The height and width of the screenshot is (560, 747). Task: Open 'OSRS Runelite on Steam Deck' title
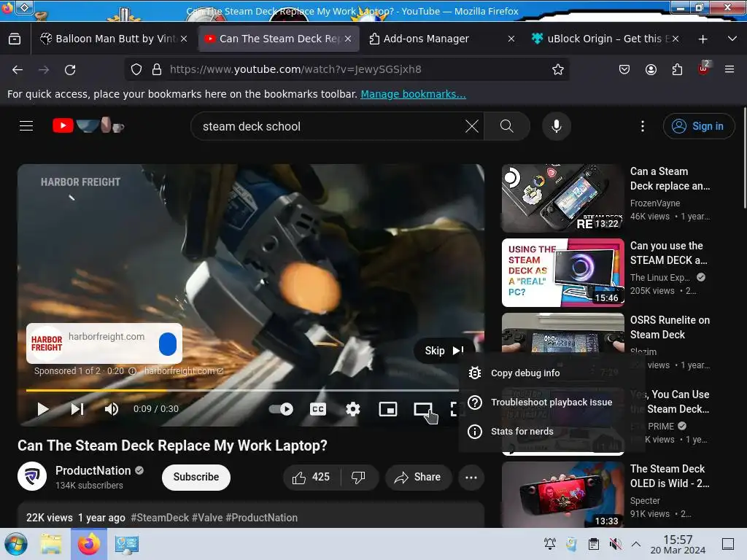coord(670,327)
